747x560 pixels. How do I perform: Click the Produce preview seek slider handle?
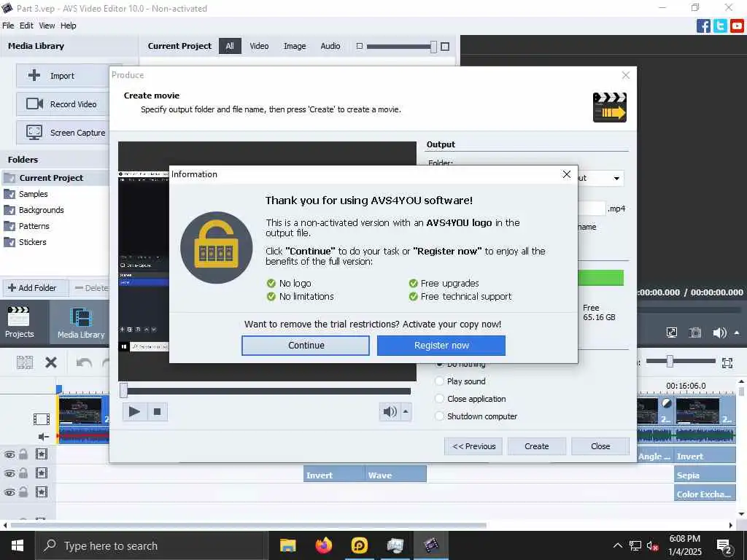[124, 391]
